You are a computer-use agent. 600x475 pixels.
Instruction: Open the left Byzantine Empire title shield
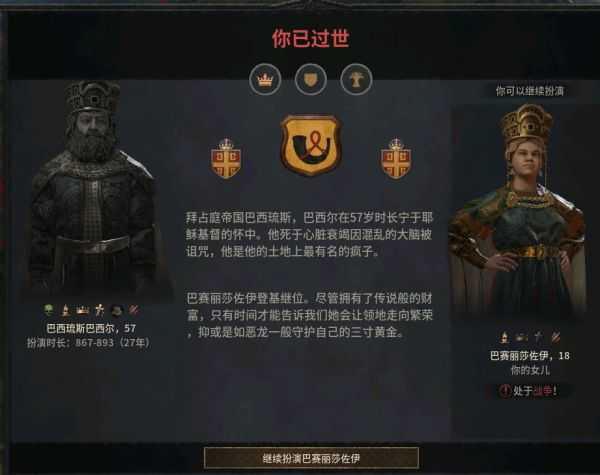tap(226, 158)
